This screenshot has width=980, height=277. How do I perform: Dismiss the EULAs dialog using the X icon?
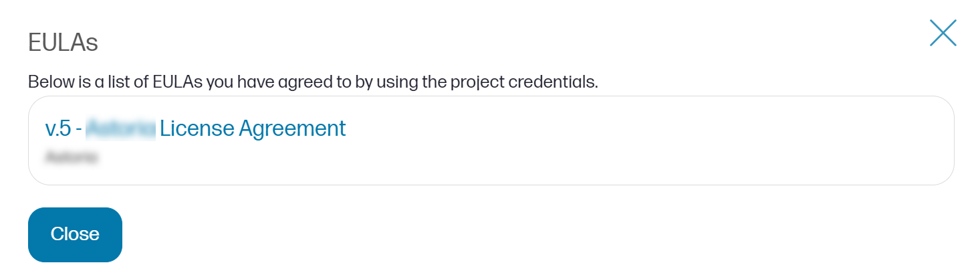943,33
